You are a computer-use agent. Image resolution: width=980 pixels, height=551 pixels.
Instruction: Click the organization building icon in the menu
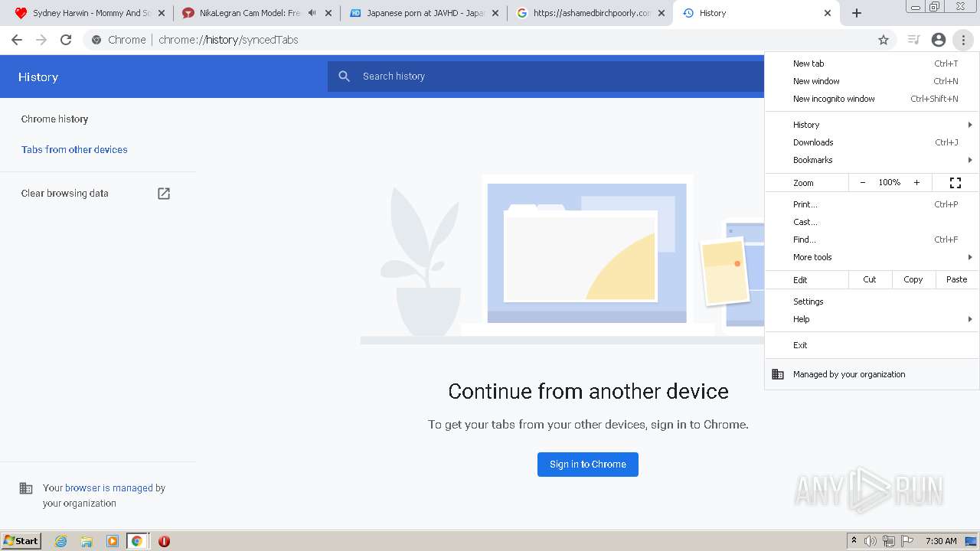778,374
